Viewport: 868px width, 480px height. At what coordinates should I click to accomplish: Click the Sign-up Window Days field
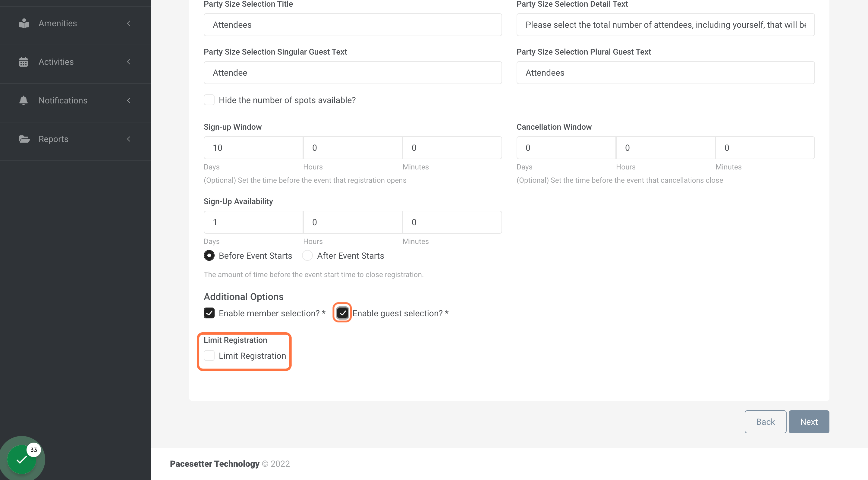tap(253, 148)
